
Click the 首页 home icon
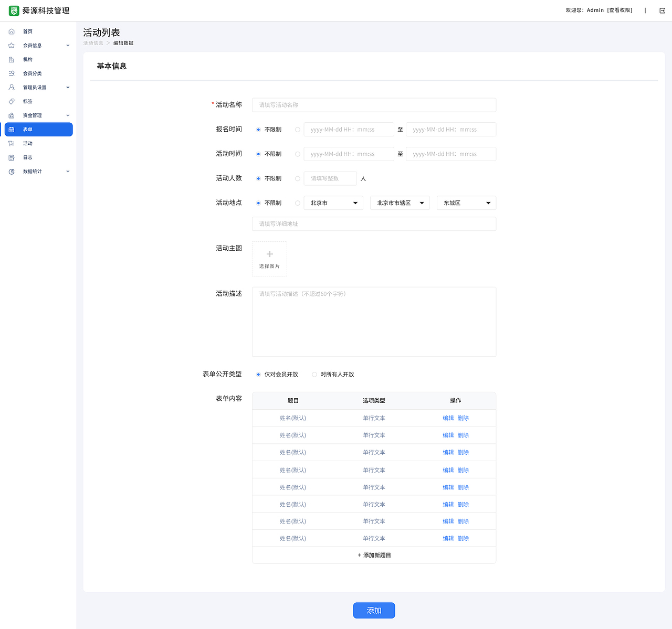pos(12,31)
